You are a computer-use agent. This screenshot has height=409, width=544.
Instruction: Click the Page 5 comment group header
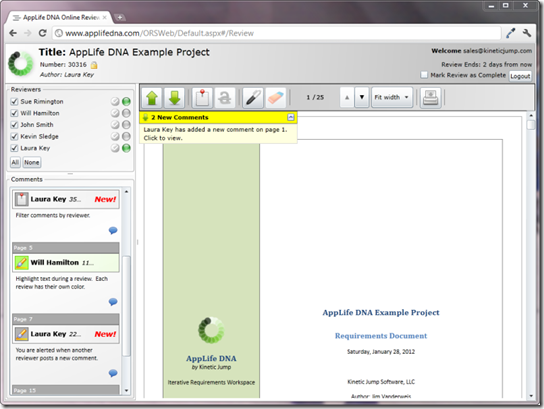point(66,248)
